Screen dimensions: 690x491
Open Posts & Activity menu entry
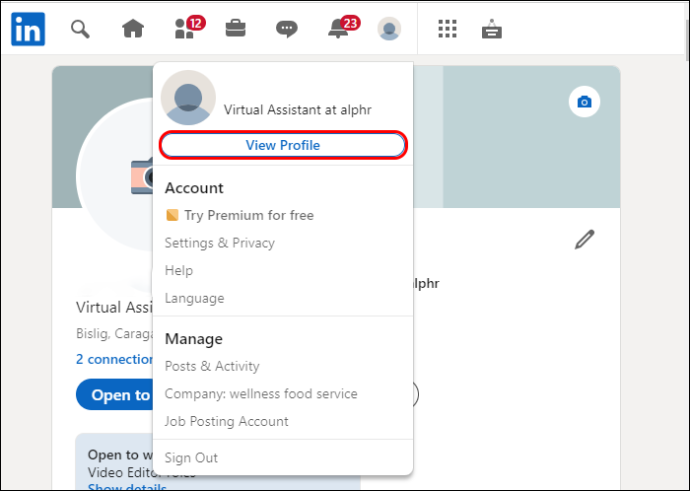pyautogui.click(x=212, y=366)
